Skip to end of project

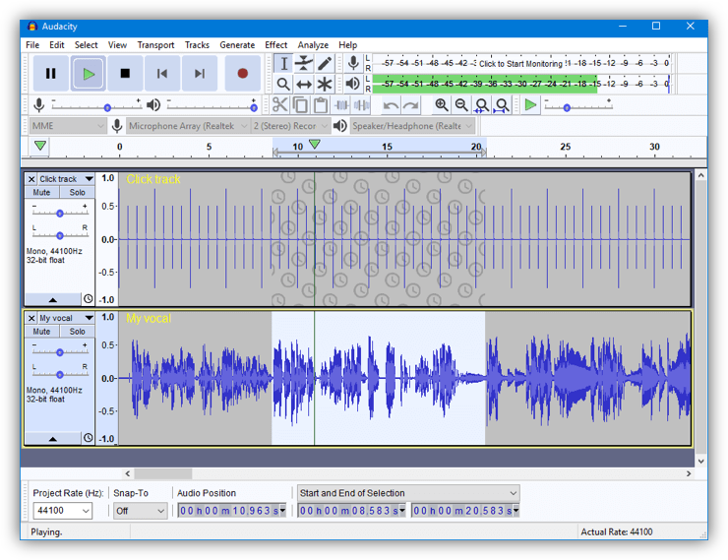(199, 74)
